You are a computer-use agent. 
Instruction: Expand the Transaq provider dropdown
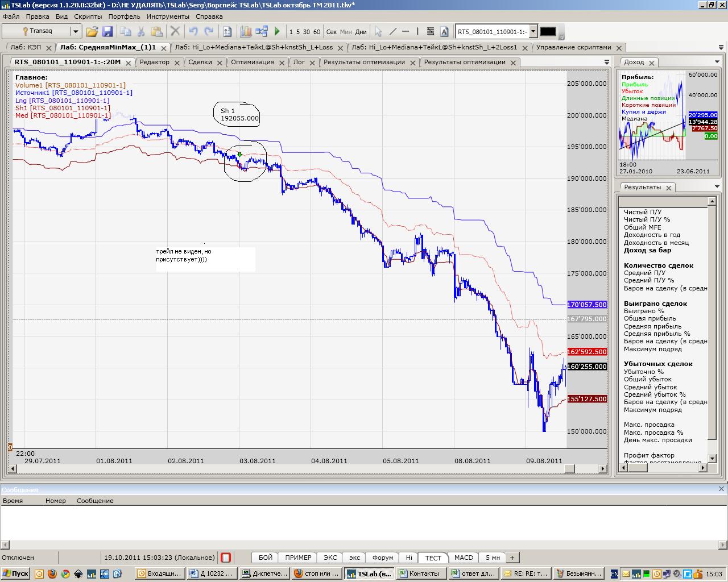point(75,31)
